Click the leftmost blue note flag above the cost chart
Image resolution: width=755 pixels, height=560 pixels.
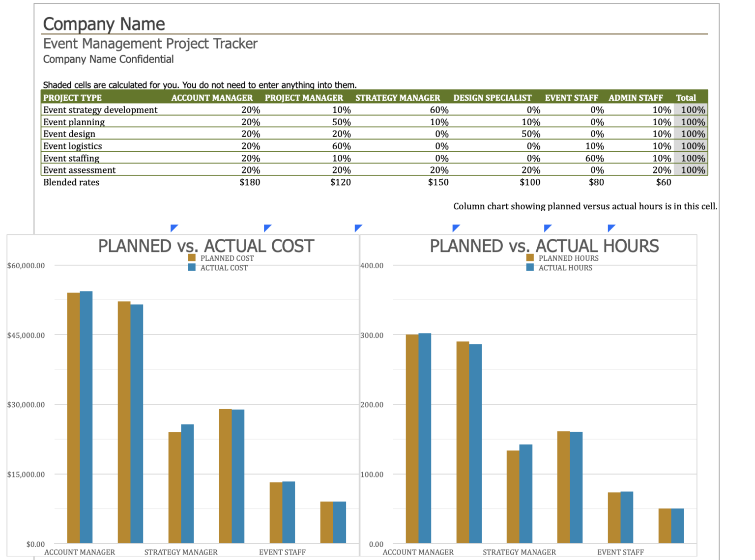pos(174,227)
